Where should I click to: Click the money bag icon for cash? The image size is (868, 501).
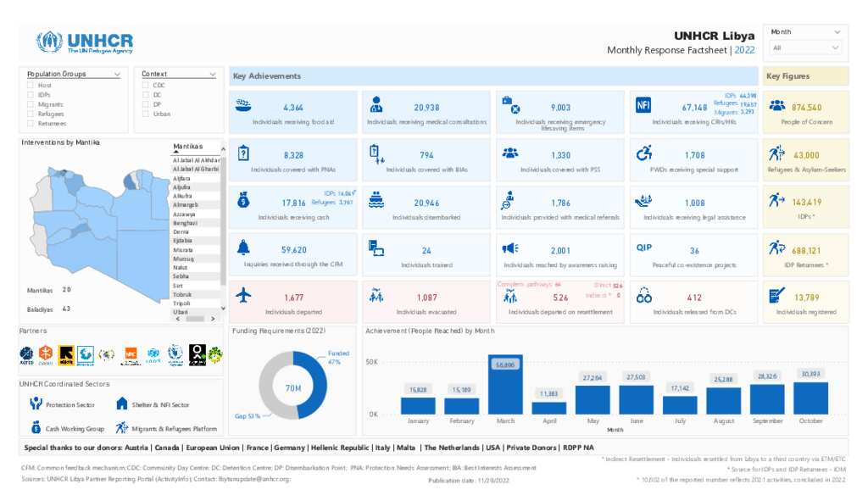point(243,200)
